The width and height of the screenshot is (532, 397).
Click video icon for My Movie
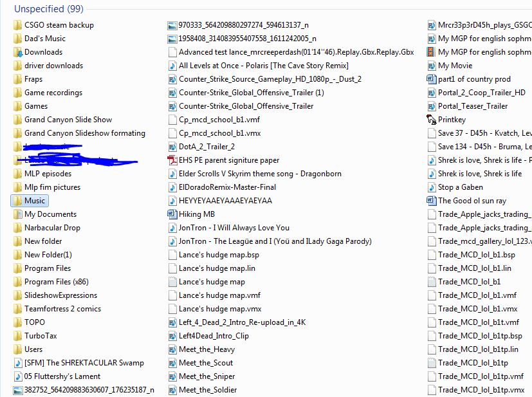[432, 66]
